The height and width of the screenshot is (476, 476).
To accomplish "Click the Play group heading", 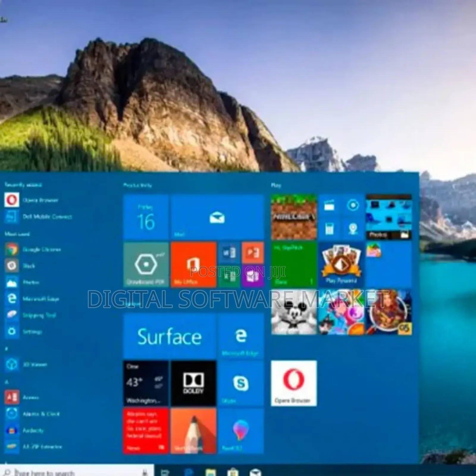I will pos(276,185).
